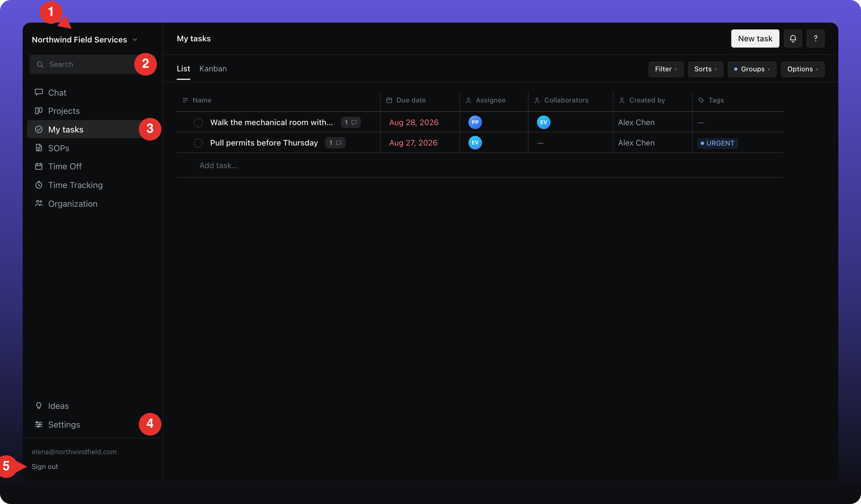Open Chat in the sidebar

[x=93, y=93]
